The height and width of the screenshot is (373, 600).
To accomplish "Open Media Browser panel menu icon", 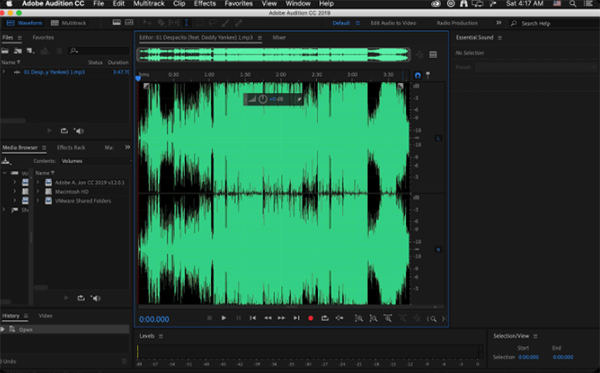I will [x=44, y=148].
